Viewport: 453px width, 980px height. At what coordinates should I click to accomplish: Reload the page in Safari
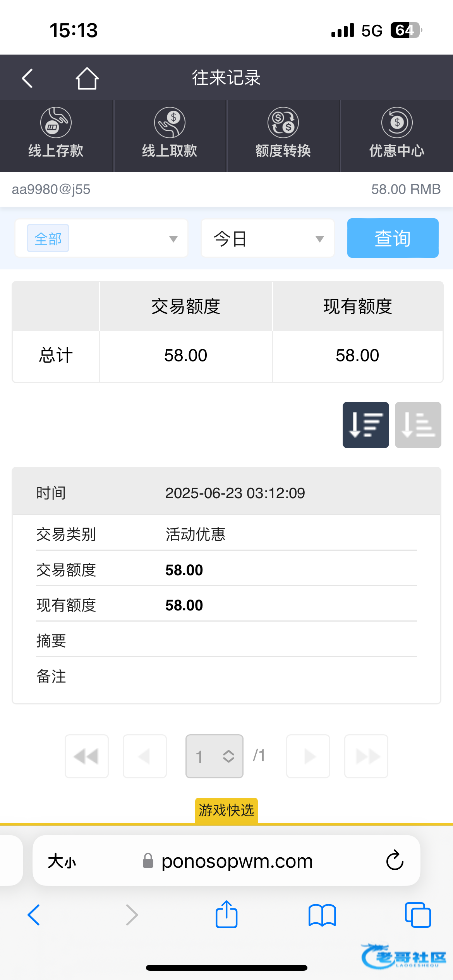[x=395, y=860]
